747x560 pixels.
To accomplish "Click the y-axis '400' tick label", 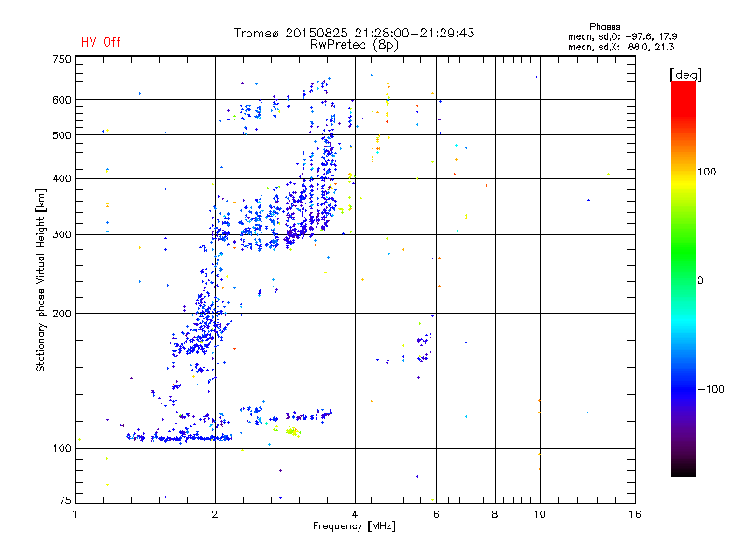I will (x=62, y=178).
